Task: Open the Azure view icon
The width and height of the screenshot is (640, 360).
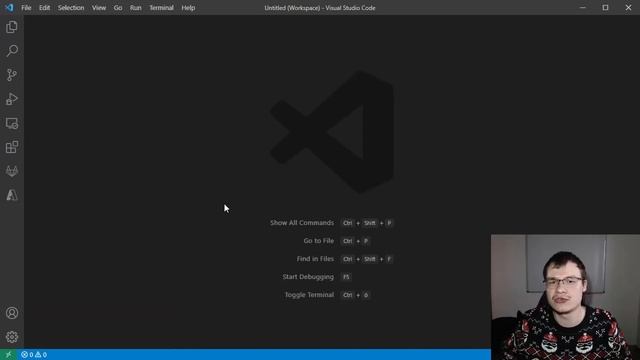Action: (12, 195)
